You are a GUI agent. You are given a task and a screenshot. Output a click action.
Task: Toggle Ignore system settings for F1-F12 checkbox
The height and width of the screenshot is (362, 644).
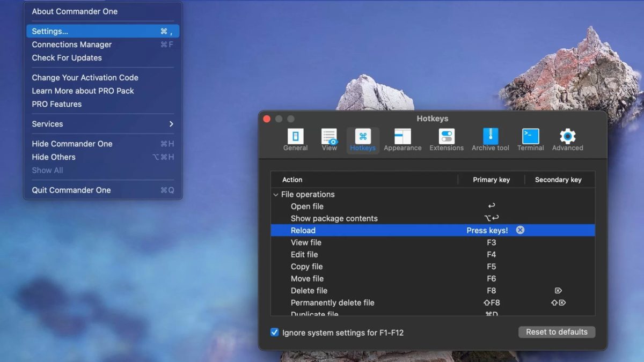pos(275,333)
